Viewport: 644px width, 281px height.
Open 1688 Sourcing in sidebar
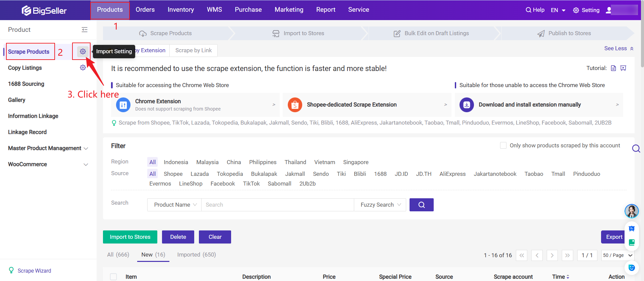pos(26,84)
